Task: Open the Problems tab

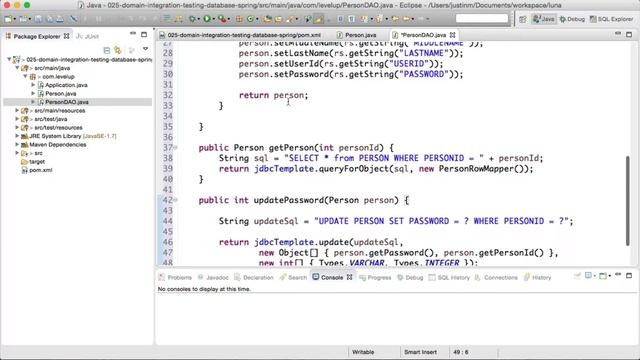Action: (175, 277)
